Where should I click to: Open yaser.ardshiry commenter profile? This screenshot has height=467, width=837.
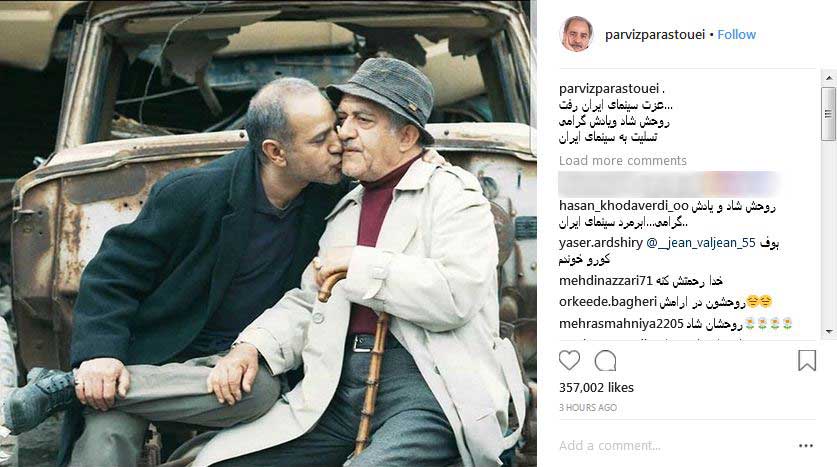pyautogui.click(x=601, y=243)
